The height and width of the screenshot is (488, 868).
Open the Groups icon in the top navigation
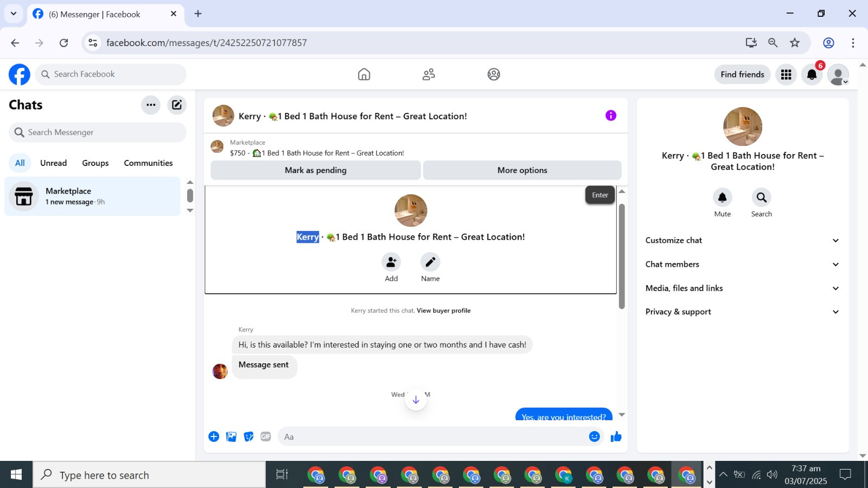tap(494, 74)
